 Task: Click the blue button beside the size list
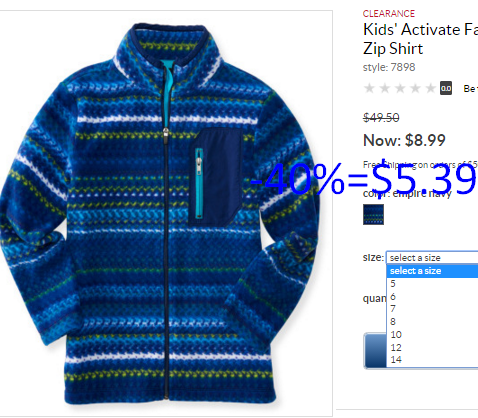375,350
